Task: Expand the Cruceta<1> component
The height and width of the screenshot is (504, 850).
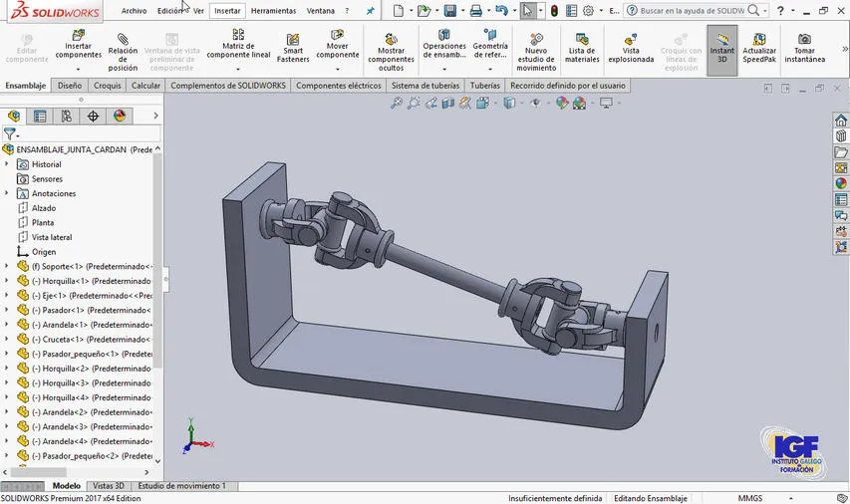Action: tap(7, 340)
